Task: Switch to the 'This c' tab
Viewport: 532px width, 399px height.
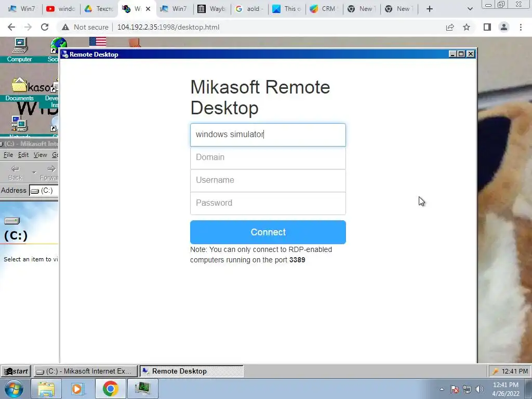Action: point(287,9)
